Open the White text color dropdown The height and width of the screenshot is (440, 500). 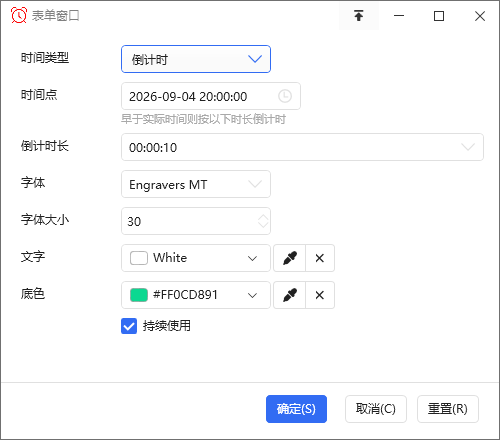(196, 258)
